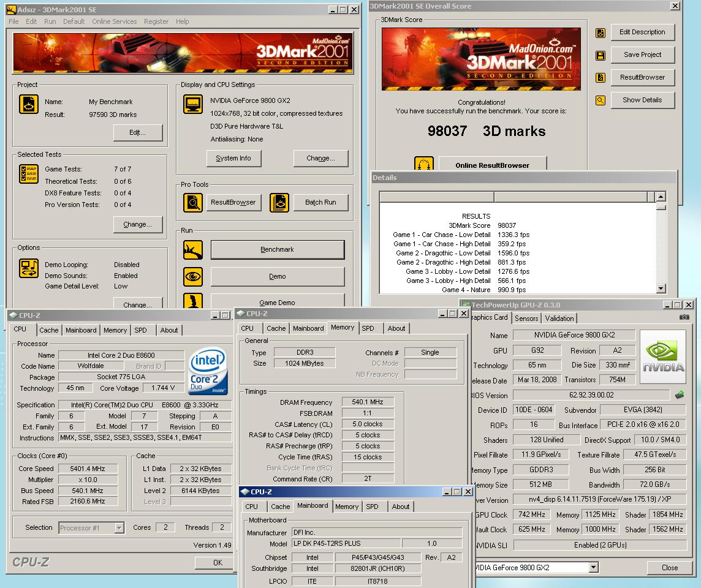Screen dimensions: 701x588
Task: Click the Batch Run button
Action: 320,202
